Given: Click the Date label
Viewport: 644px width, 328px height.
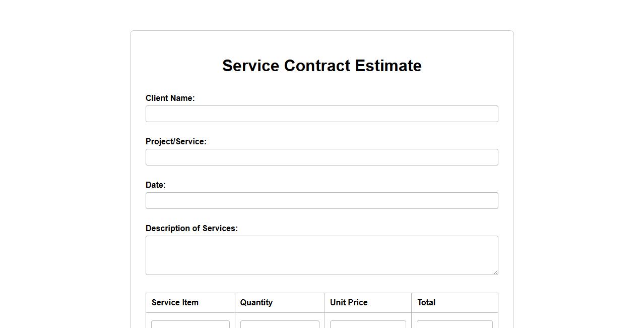Looking at the screenshot, I should pos(155,185).
